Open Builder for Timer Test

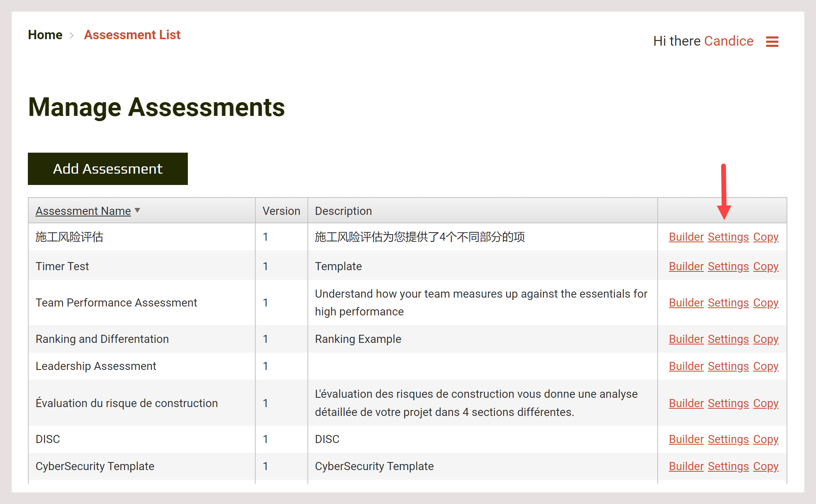pos(686,266)
